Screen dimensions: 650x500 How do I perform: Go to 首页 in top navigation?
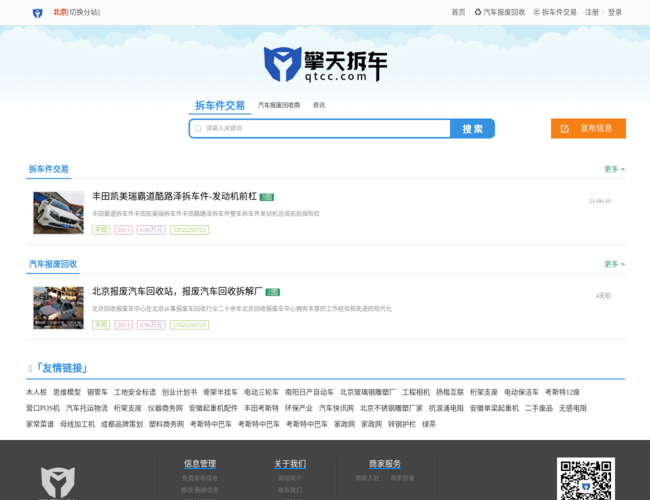tap(458, 12)
